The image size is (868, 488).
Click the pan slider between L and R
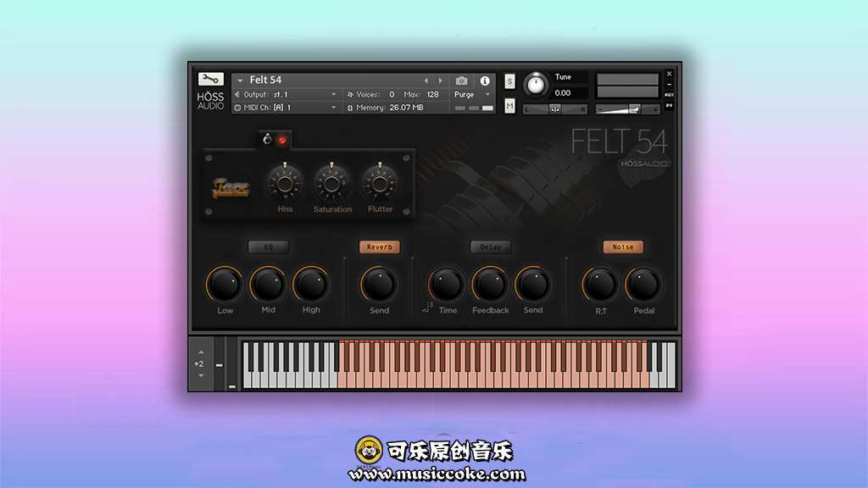pos(554,109)
